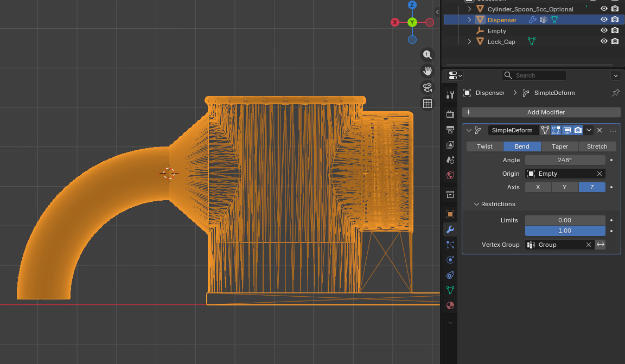Select the Twist deform mode
Image resolution: width=625 pixels, height=364 pixels.
pyautogui.click(x=484, y=146)
